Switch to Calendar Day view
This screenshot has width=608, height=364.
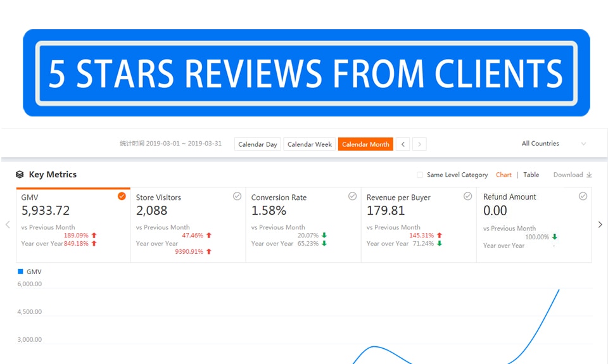coord(258,144)
